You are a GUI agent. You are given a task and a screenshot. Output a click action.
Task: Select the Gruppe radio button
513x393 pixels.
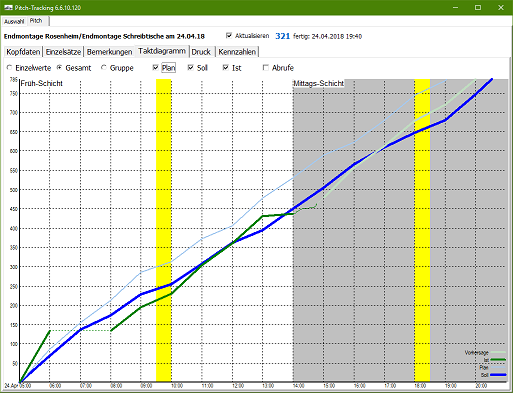click(x=104, y=67)
